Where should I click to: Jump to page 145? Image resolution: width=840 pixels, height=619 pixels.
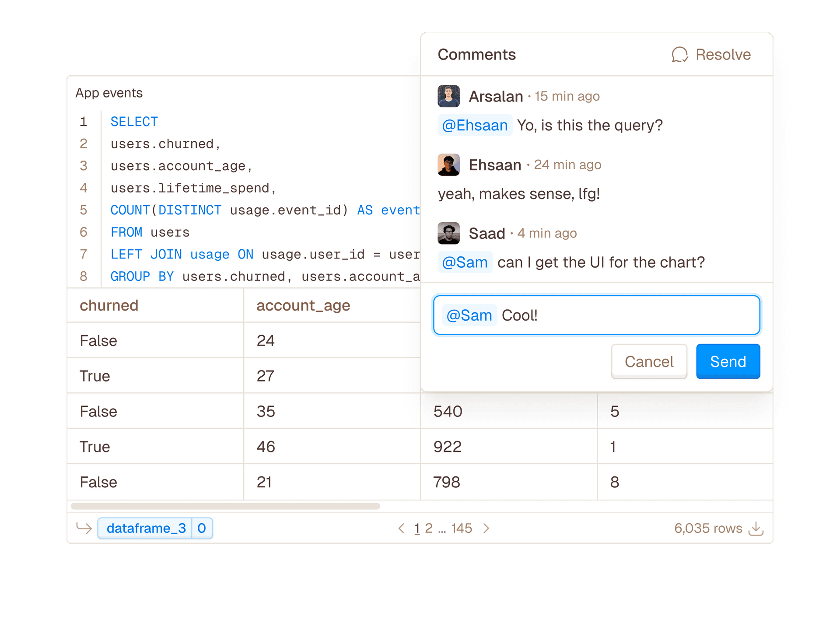[x=461, y=528]
